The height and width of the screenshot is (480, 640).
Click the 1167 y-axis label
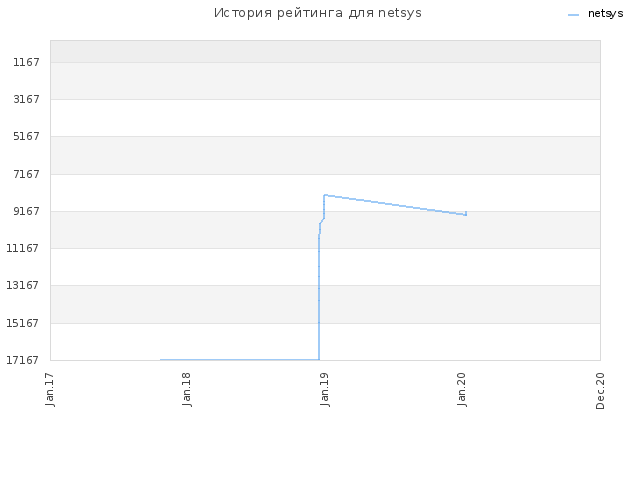click(26, 62)
